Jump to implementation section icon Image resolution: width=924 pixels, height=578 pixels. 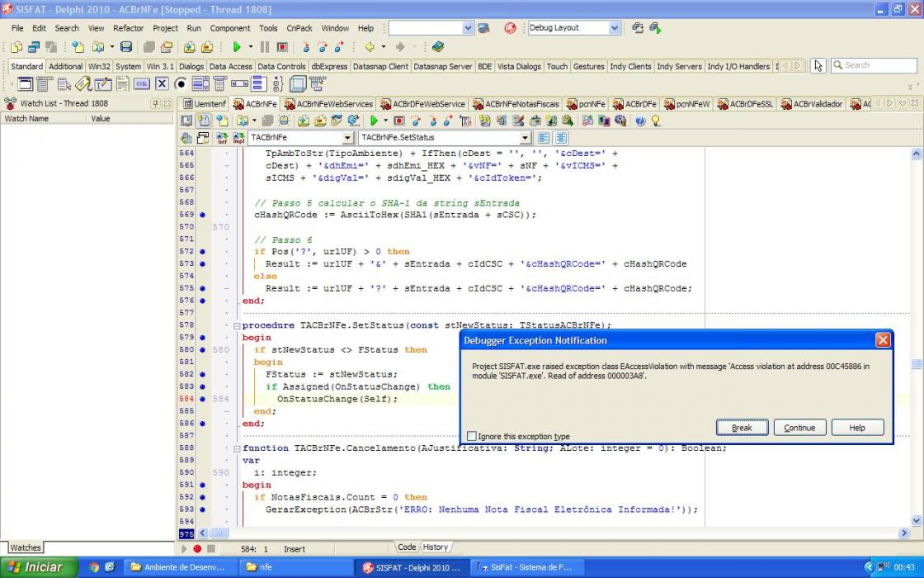click(x=238, y=138)
